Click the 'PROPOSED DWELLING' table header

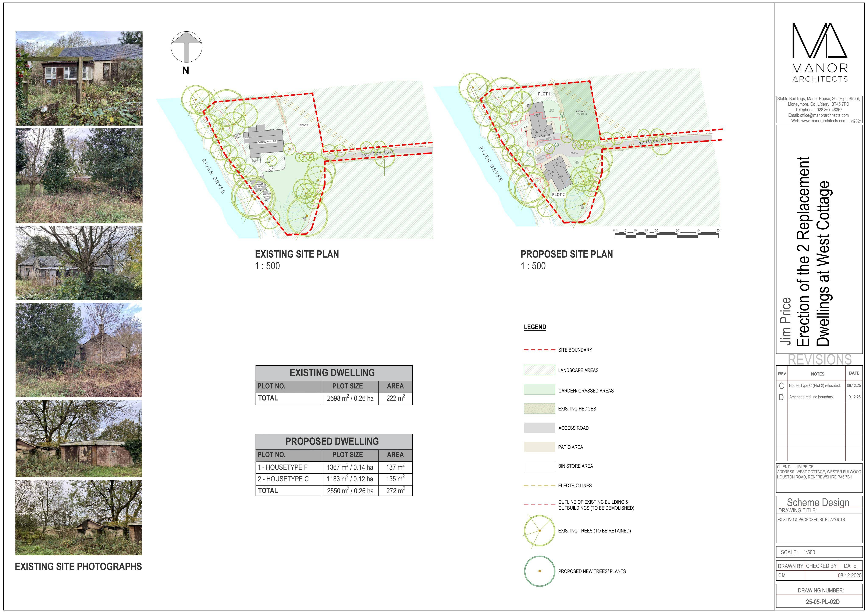tap(334, 441)
